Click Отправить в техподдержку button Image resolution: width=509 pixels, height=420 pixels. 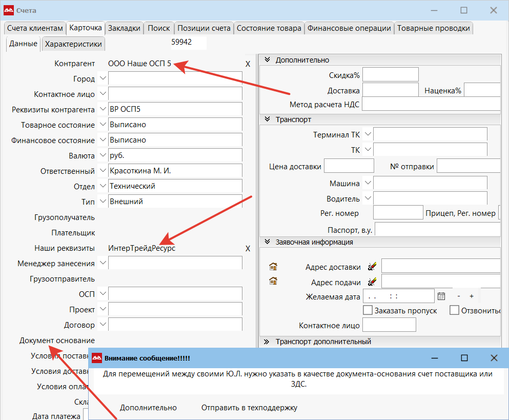(249, 408)
